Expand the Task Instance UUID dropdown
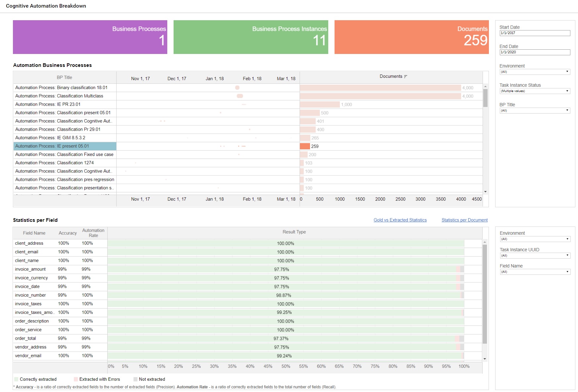The image size is (578, 392). tap(535, 256)
